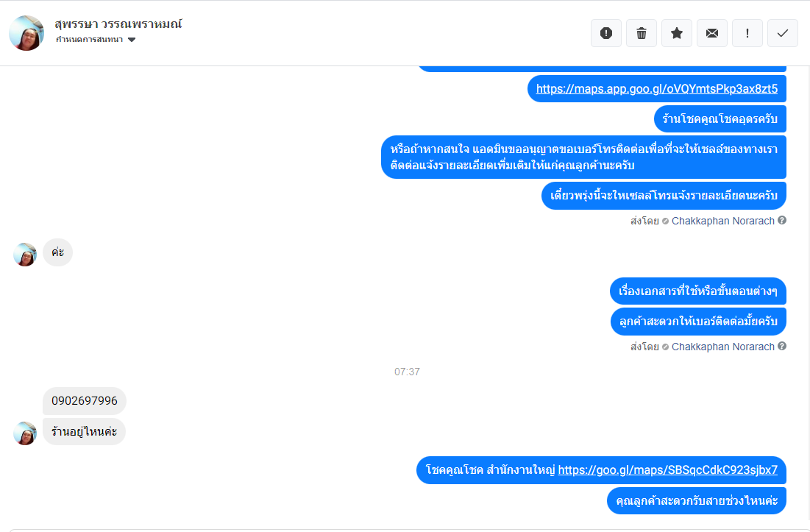Mark conversation as spam icon
The image size is (810, 532).
pos(606,33)
